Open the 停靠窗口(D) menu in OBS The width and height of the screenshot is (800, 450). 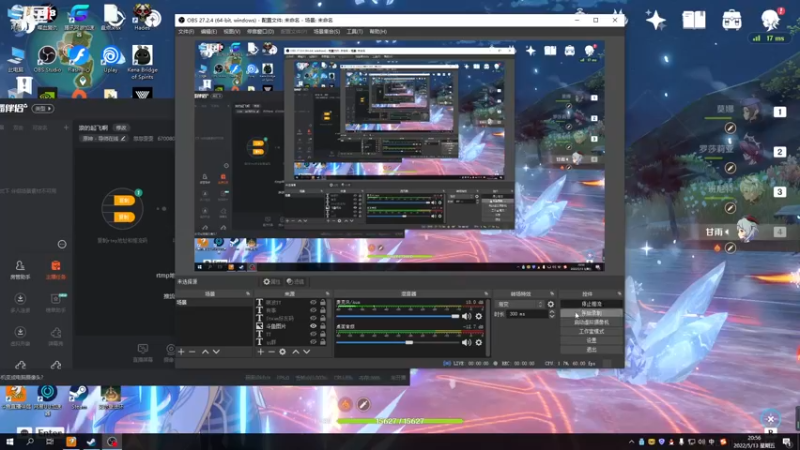coord(260,32)
